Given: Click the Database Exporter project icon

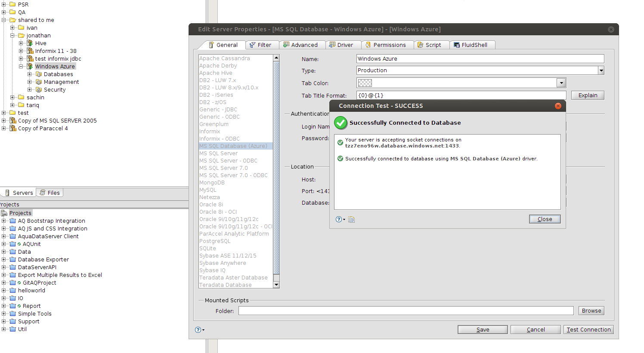Looking at the screenshot, I should point(12,259).
